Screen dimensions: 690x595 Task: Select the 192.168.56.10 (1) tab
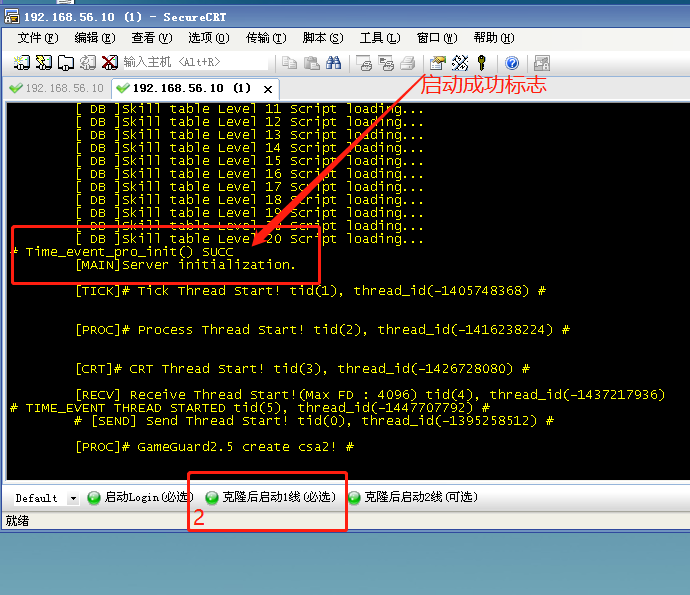(x=192, y=88)
